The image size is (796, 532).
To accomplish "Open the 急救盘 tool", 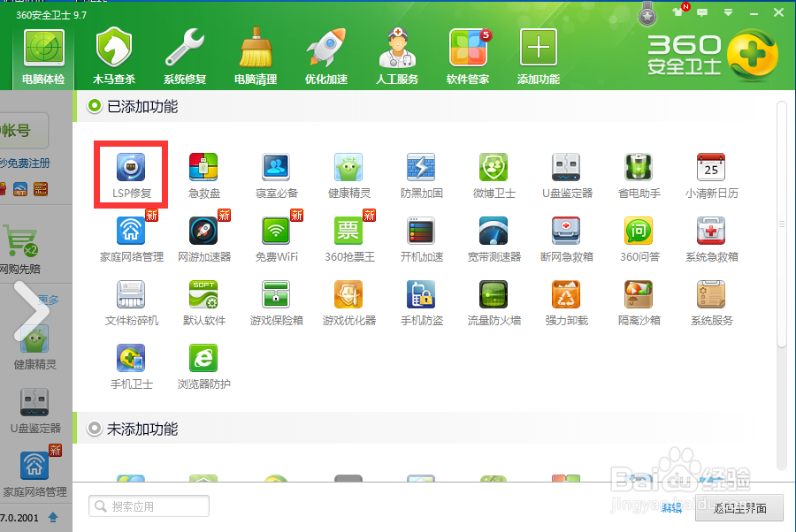I will [203, 176].
